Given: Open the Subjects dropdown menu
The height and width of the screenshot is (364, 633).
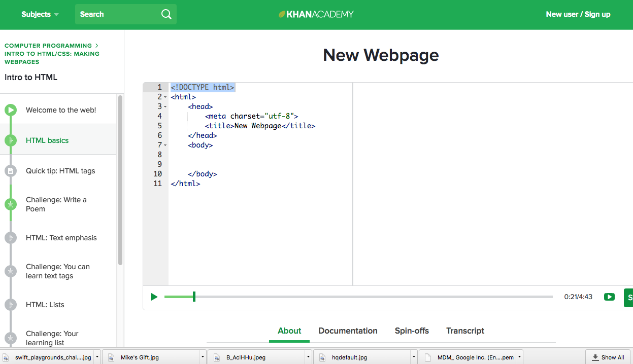Looking at the screenshot, I should coord(40,14).
